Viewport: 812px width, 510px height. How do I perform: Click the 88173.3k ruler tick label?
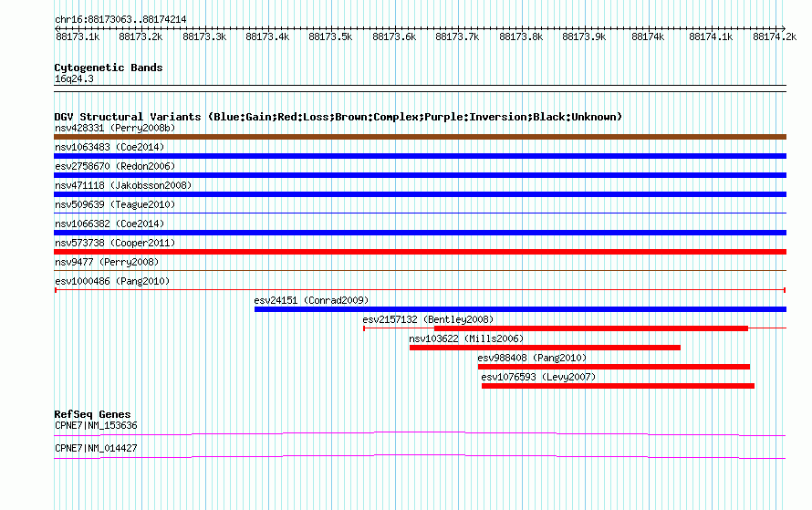point(204,36)
